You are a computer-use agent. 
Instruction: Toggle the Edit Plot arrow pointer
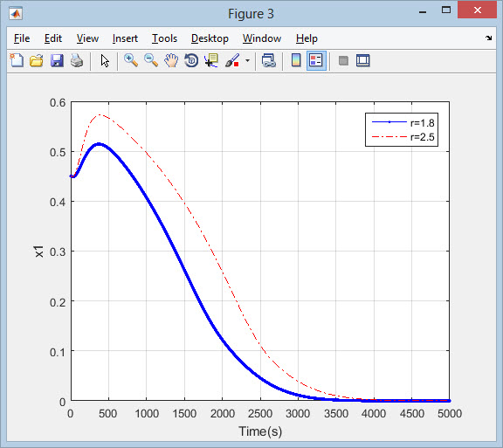tap(105, 60)
